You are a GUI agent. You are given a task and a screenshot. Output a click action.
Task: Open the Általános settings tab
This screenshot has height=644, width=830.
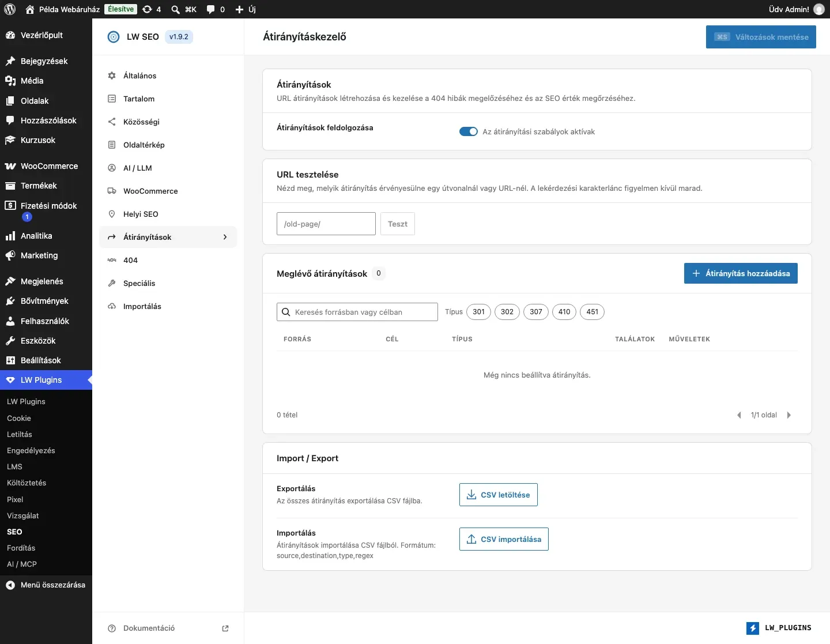[x=168, y=76]
